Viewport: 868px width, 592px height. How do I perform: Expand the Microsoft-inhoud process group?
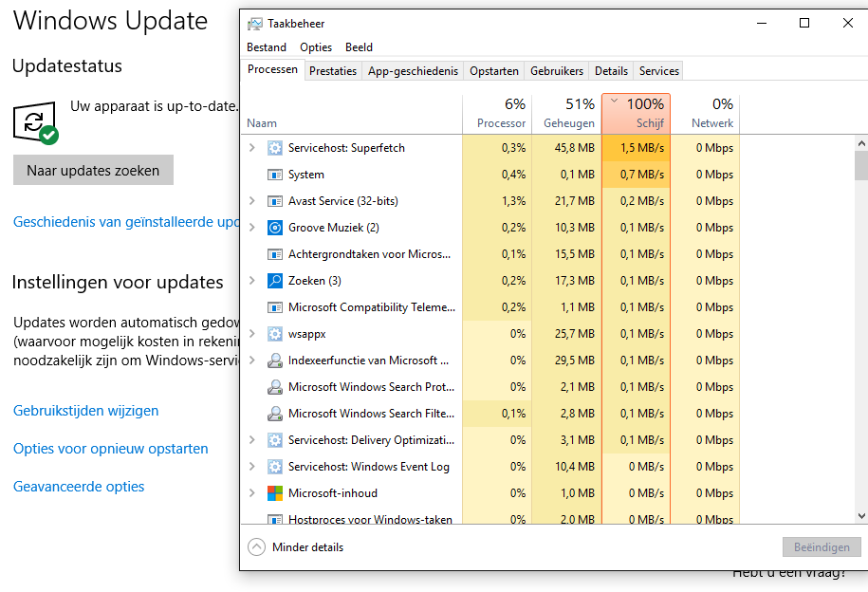click(x=252, y=493)
